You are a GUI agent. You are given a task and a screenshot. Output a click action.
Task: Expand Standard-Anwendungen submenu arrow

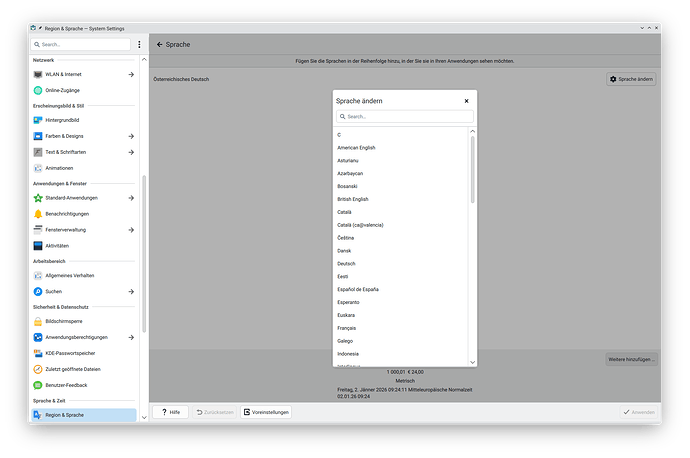tap(131, 198)
